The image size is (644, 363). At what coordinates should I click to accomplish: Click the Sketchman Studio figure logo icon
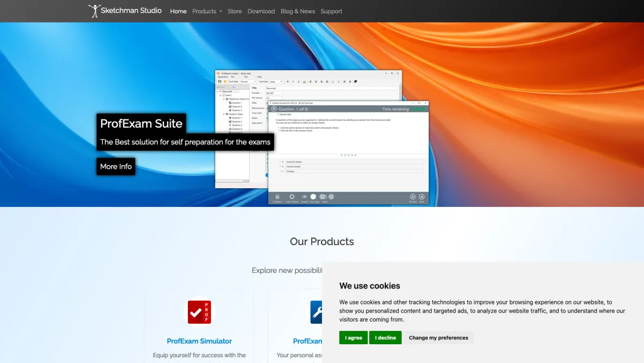[x=94, y=11]
